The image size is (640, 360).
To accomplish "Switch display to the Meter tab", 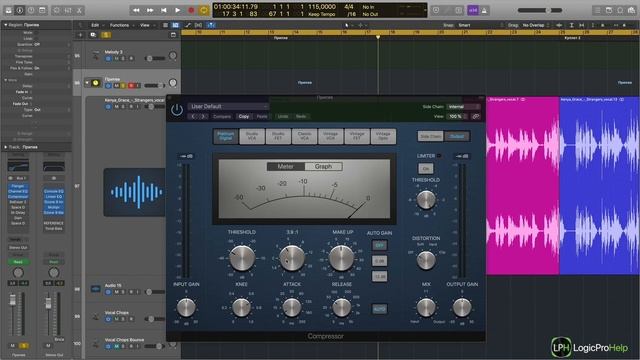I will pyautogui.click(x=285, y=167).
